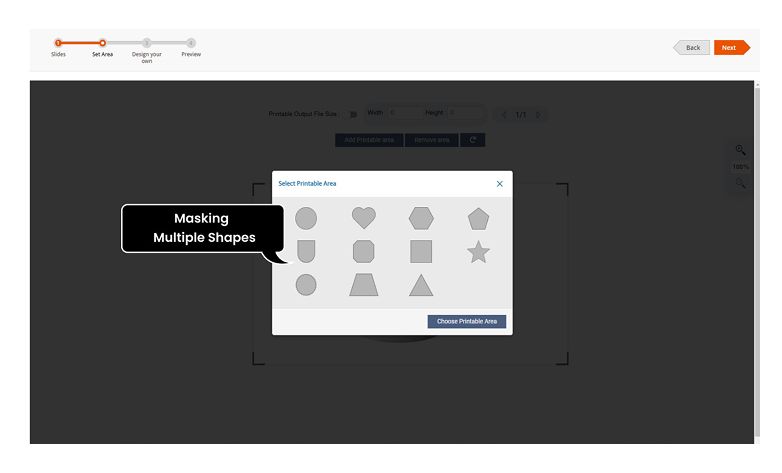782x473 pixels.
Task: Pick the shield shape
Action: click(x=307, y=251)
